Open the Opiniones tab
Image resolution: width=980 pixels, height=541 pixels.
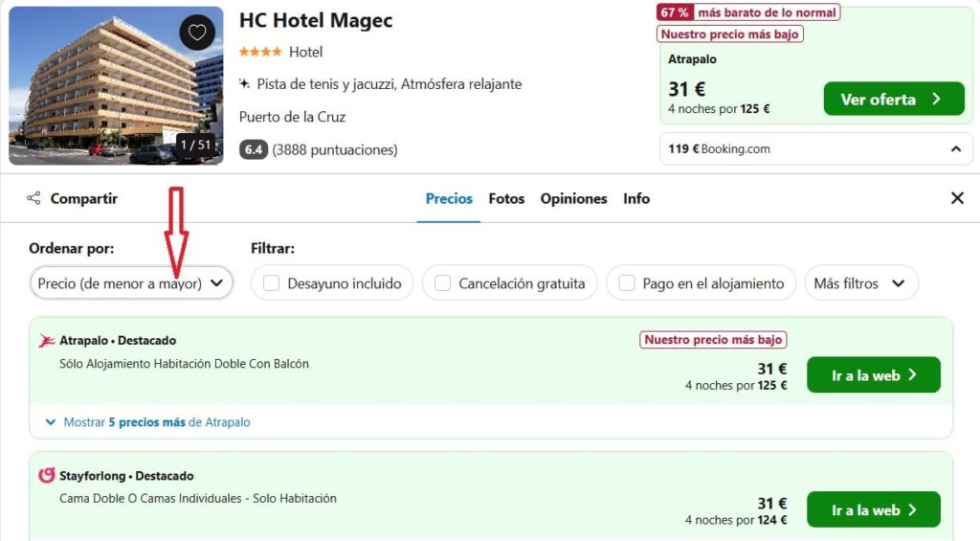pos(574,198)
